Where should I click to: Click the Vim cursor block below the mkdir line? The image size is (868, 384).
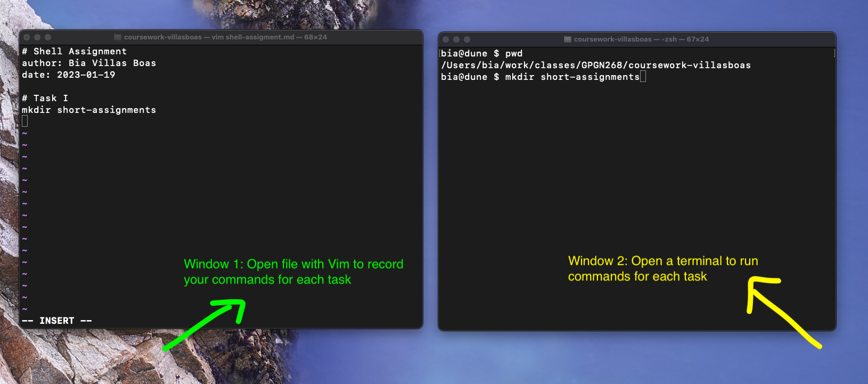click(24, 121)
